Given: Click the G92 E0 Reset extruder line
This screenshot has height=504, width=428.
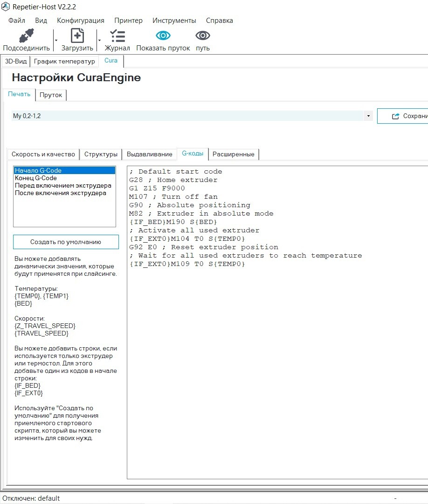Looking at the screenshot, I should coord(204,247).
